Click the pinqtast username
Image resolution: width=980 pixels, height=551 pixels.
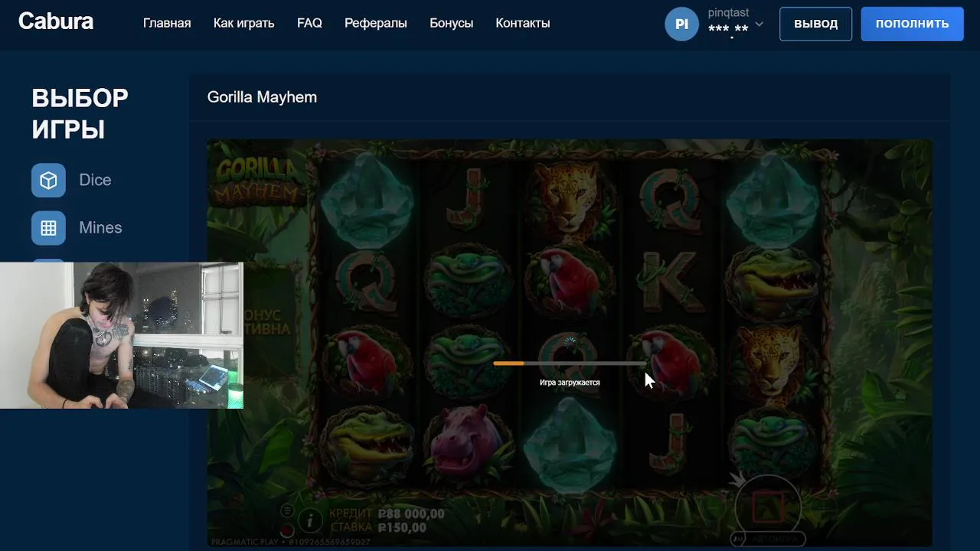coord(728,13)
